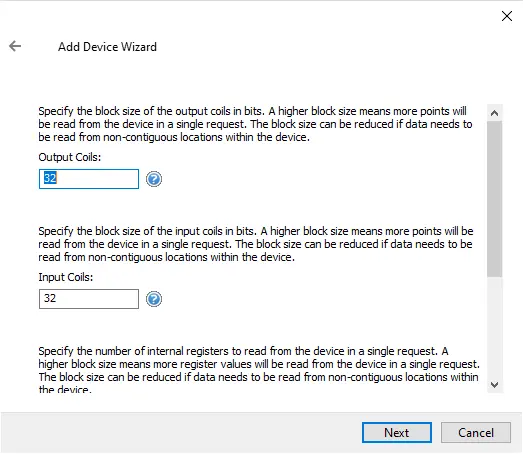Click the input coils description paragraph
523x454 pixels.
255,244
